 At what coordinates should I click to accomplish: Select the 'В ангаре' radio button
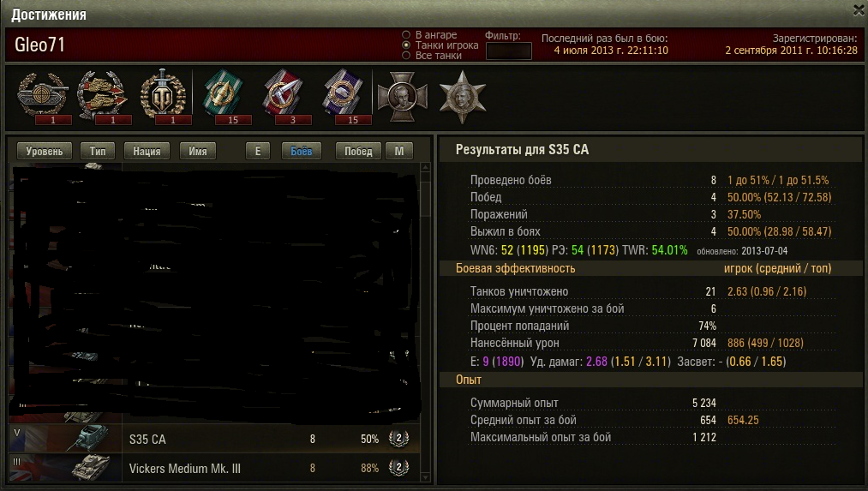(x=406, y=35)
